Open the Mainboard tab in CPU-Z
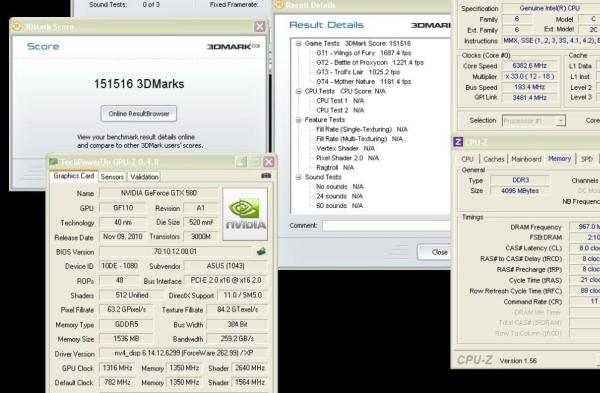The height and width of the screenshot is (393, 600). pos(526,159)
